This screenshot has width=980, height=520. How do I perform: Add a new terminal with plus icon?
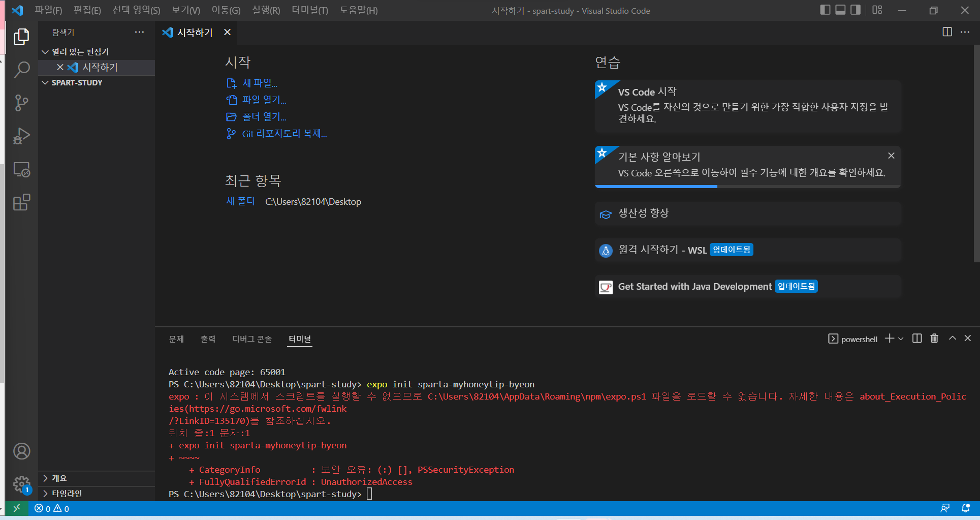[889, 339]
